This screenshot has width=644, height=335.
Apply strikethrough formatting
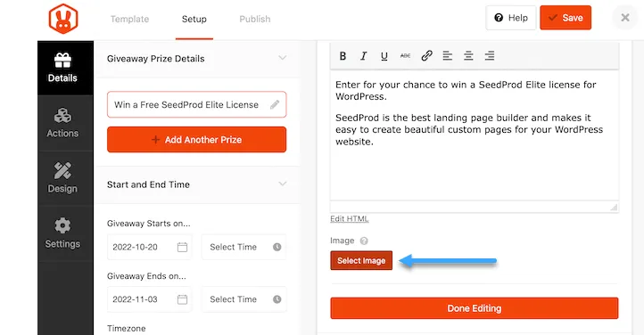pos(405,56)
